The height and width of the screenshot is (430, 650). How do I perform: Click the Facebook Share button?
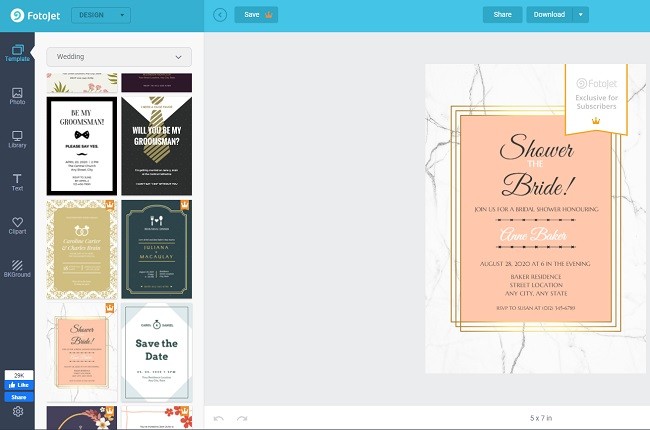click(19, 397)
